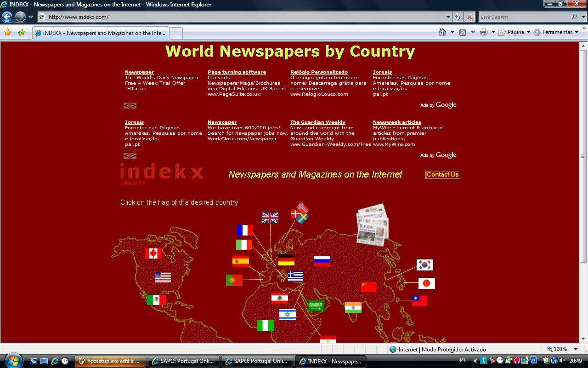Screen dimensions: 588x368
Task: Click the newspaper stack image on the map
Action: [x=373, y=224]
